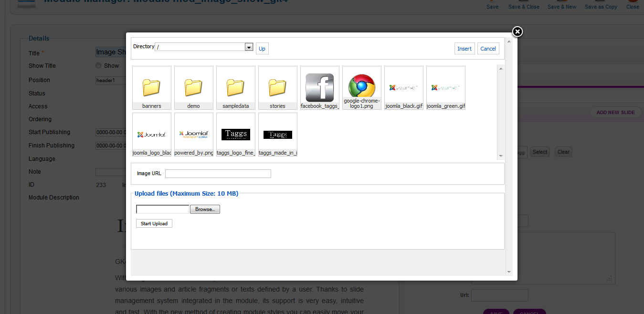
Task: Click Browse to choose a file
Action: (x=205, y=209)
